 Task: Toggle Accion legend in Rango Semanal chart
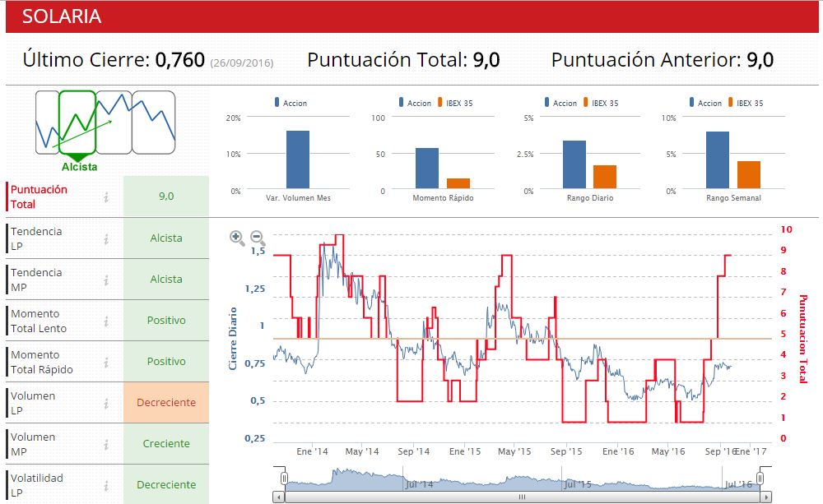pyautogui.click(x=705, y=103)
